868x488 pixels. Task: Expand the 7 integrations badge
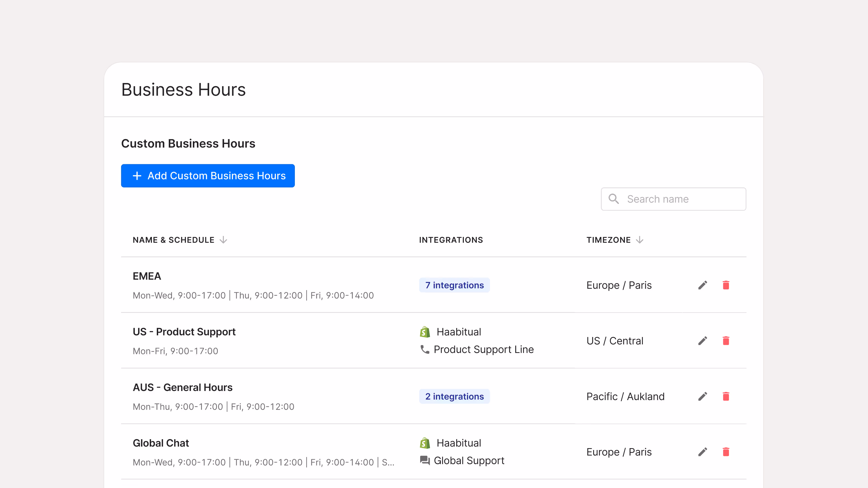tap(454, 285)
